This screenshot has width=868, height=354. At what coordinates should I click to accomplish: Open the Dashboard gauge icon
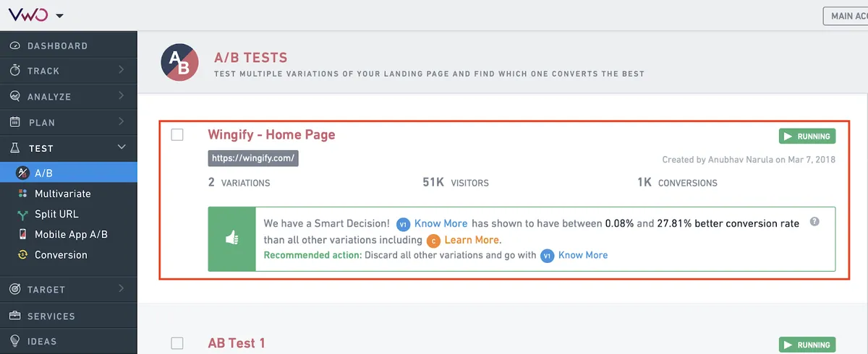(14, 46)
